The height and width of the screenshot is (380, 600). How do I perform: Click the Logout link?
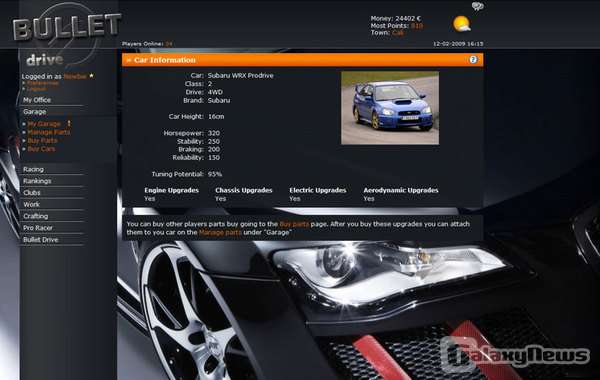[x=37, y=89]
